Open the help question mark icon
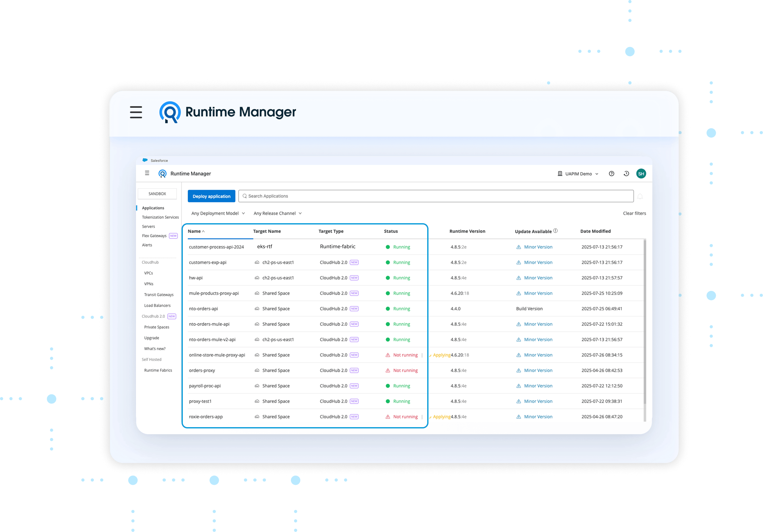763x532 pixels. pyautogui.click(x=612, y=173)
